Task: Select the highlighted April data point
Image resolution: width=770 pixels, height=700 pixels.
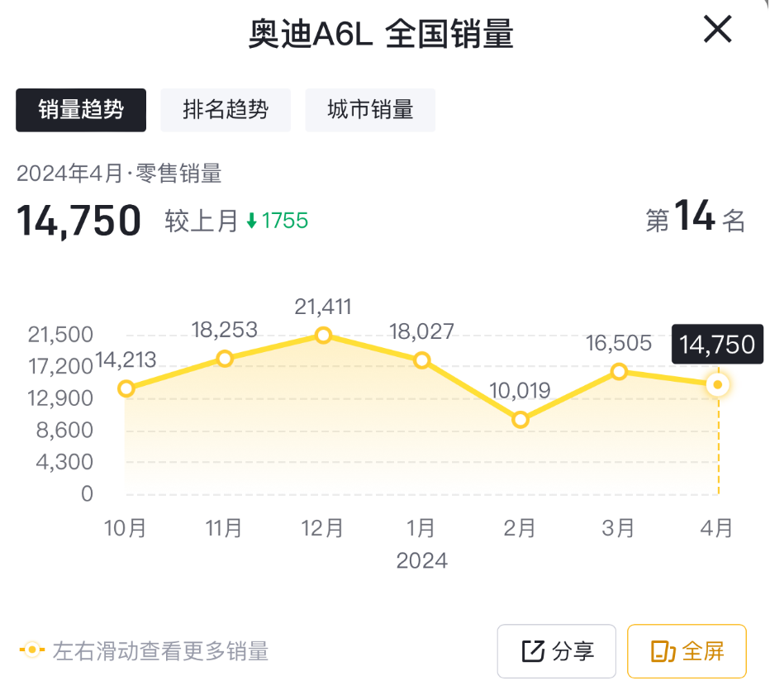Action: click(x=717, y=384)
